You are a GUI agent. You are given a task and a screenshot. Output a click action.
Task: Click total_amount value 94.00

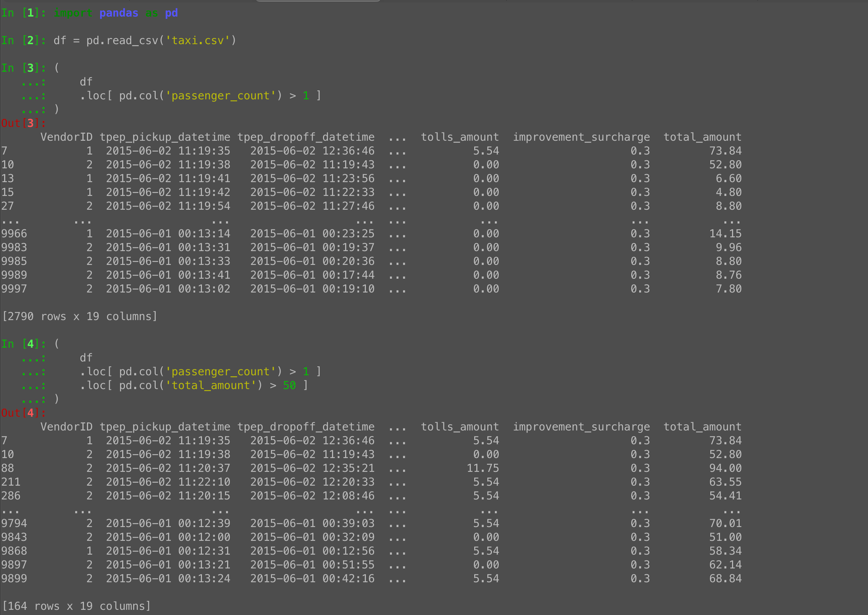pyautogui.click(x=725, y=468)
